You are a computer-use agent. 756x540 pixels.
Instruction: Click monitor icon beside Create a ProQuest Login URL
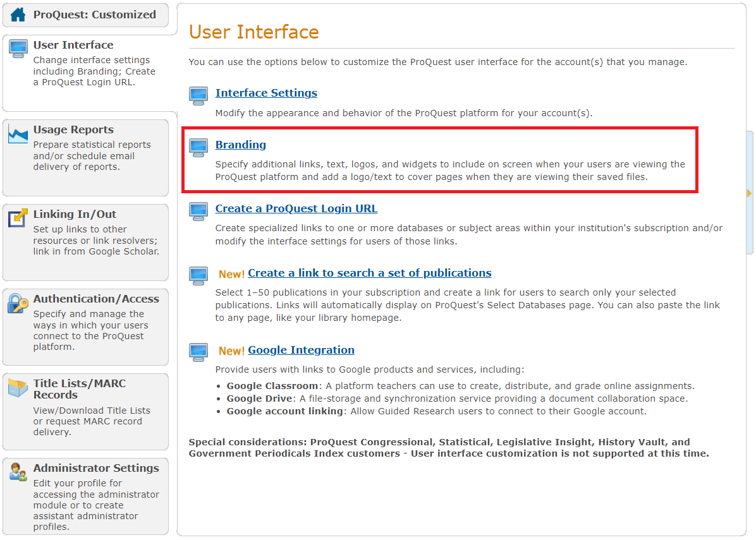click(198, 212)
